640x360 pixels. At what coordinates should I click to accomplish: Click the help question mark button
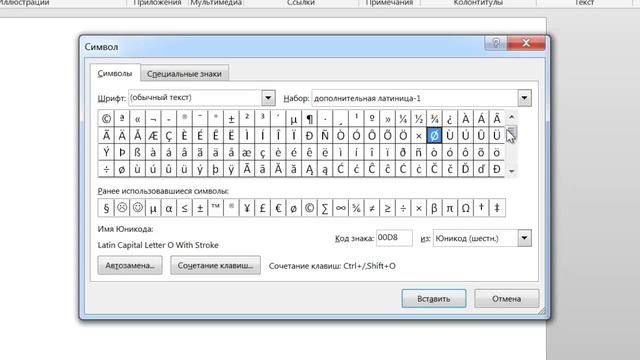(496, 43)
